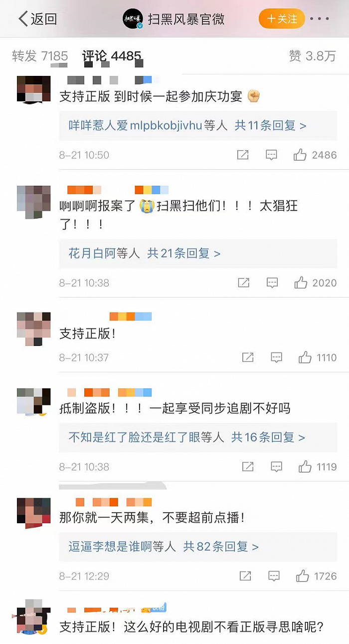Expand 共21条回复 replies thread
Viewport: 349px width, 644px height.
(183, 254)
